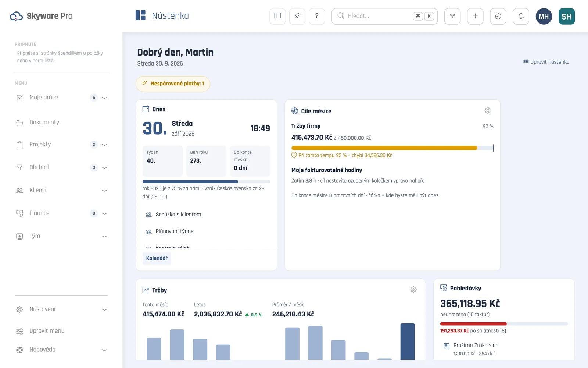Open the MH user avatar
Screen dimensions: 588x368
click(544, 17)
